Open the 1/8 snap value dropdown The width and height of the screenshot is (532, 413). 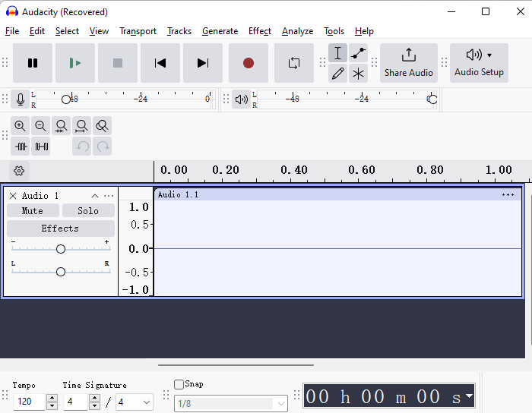tap(231, 404)
